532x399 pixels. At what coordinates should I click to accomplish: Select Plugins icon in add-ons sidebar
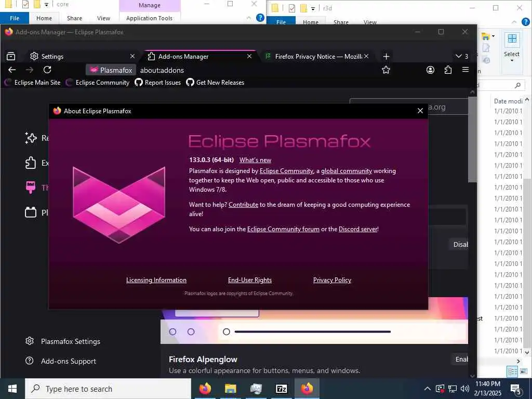(31, 212)
